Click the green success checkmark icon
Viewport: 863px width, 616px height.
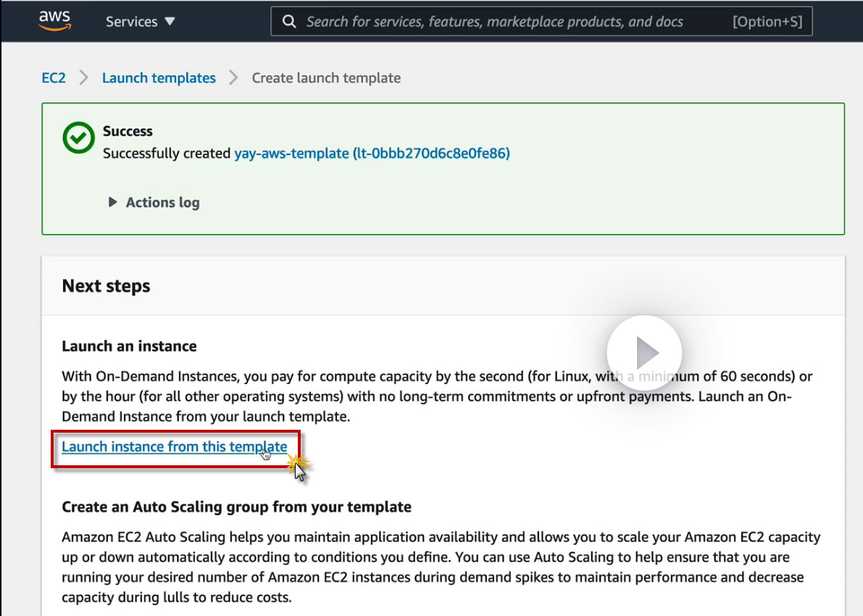(x=78, y=138)
